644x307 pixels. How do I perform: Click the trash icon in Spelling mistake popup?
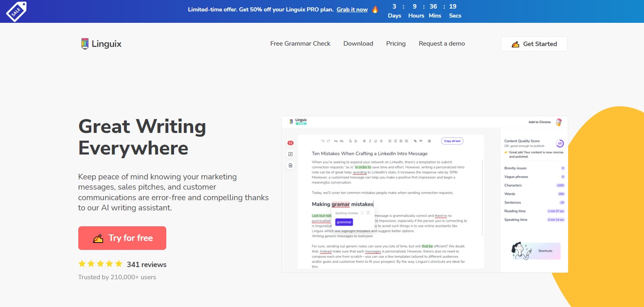click(x=368, y=213)
